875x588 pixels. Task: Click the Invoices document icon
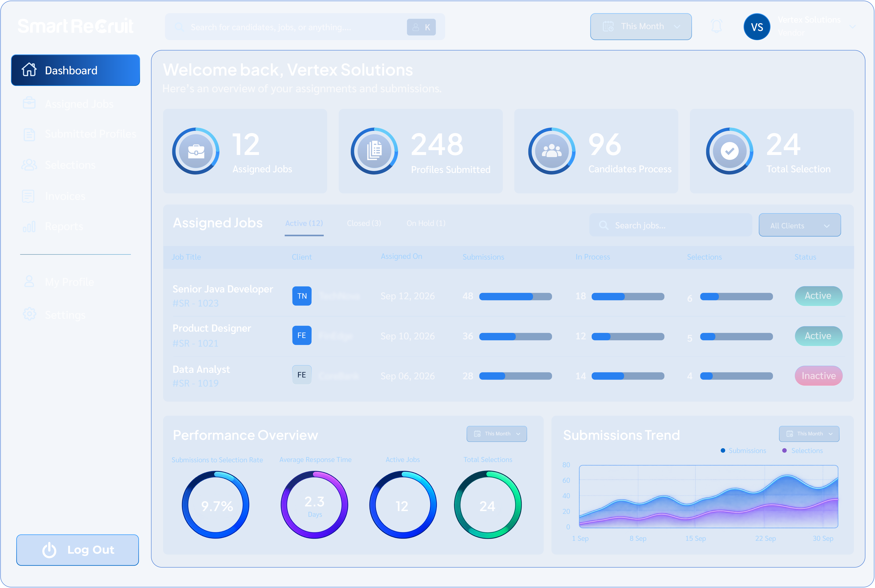click(29, 196)
